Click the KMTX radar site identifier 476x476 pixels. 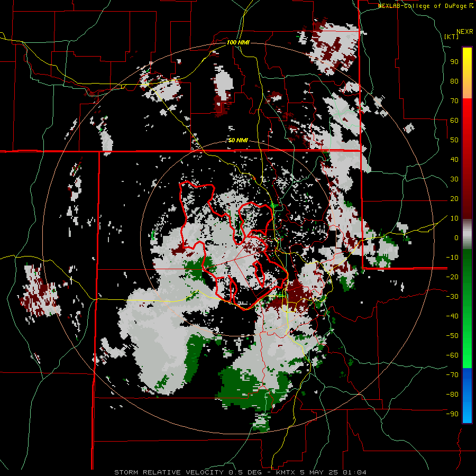(x=286, y=472)
